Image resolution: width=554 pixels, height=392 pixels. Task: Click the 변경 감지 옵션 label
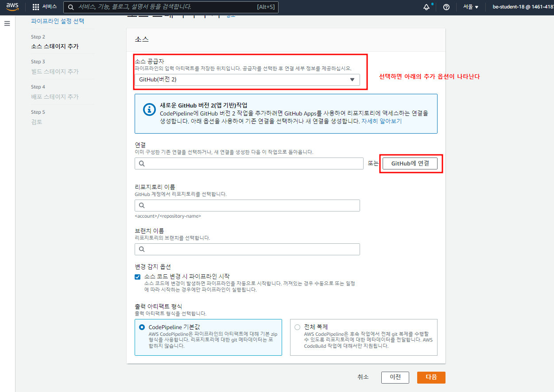(153, 266)
